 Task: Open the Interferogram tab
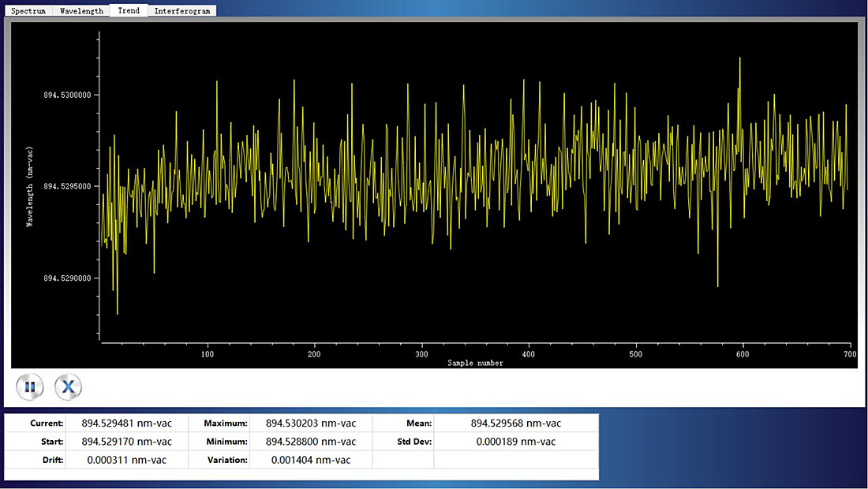(x=182, y=11)
